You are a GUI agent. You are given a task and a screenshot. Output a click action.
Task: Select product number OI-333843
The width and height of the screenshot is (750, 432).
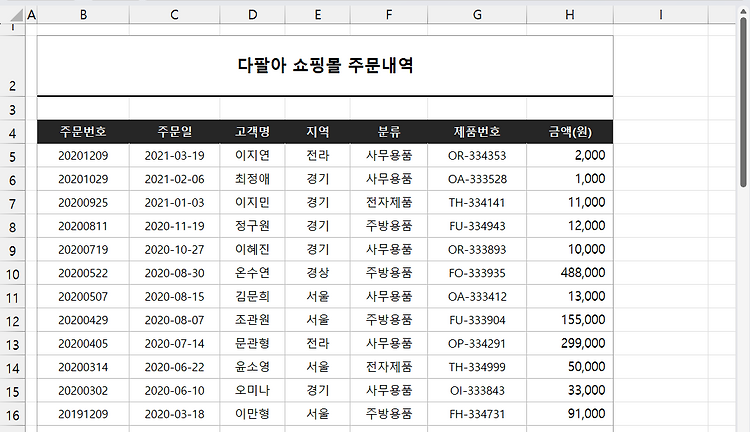477,390
